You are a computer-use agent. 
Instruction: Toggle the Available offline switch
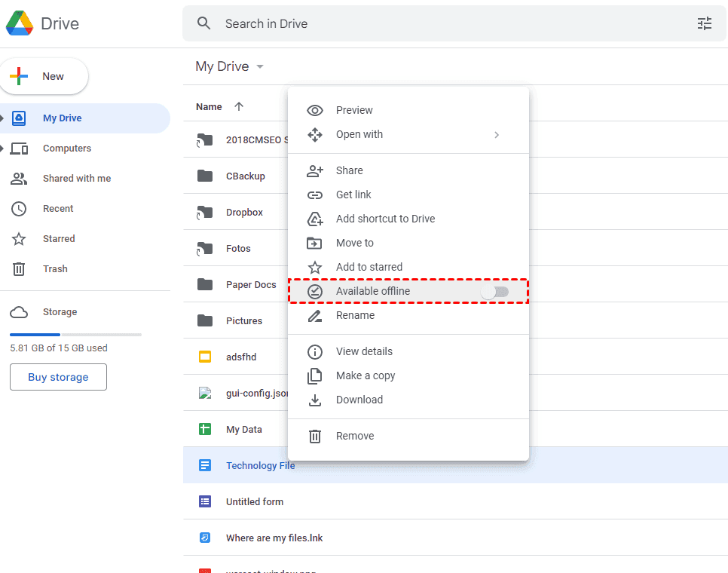[496, 291]
